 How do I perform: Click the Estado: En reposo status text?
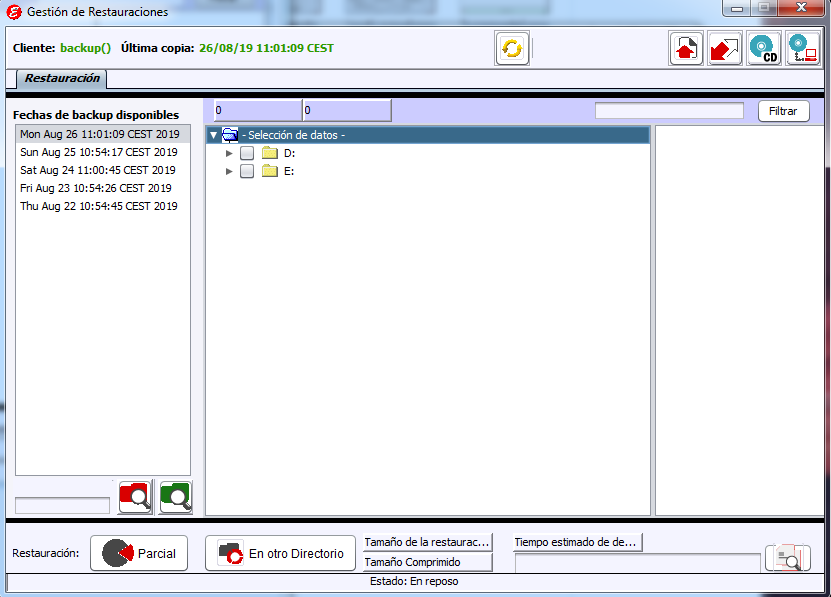click(414, 581)
